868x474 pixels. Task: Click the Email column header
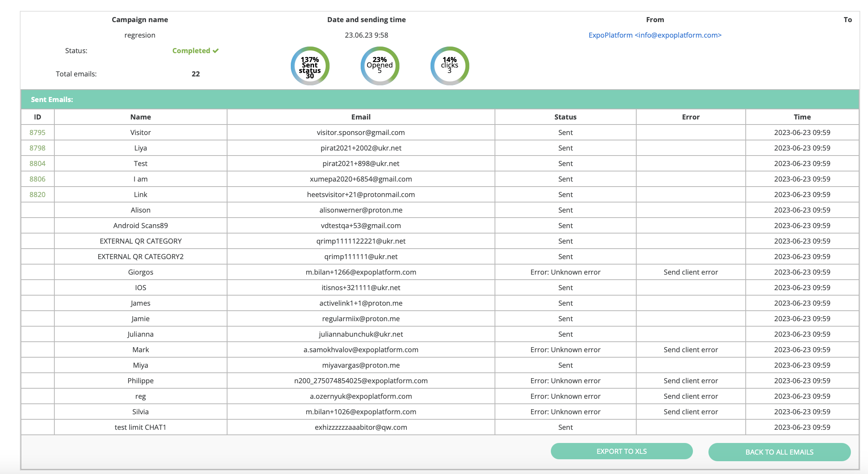click(x=361, y=117)
